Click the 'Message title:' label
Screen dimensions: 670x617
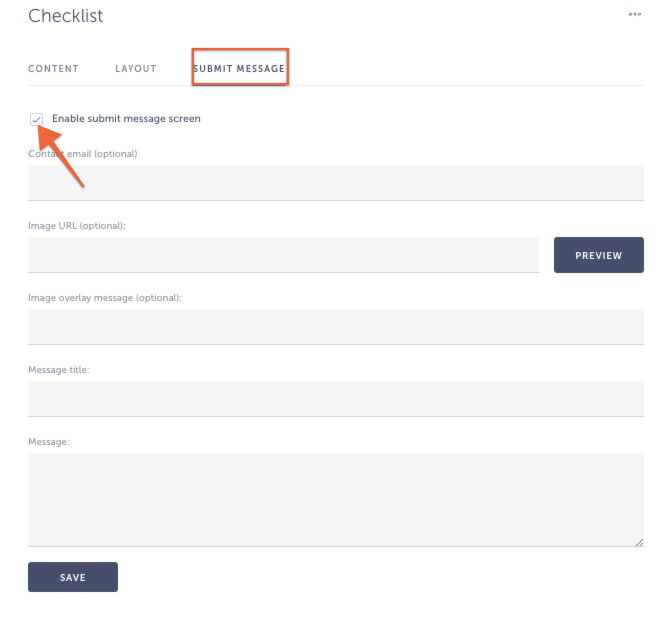click(59, 370)
